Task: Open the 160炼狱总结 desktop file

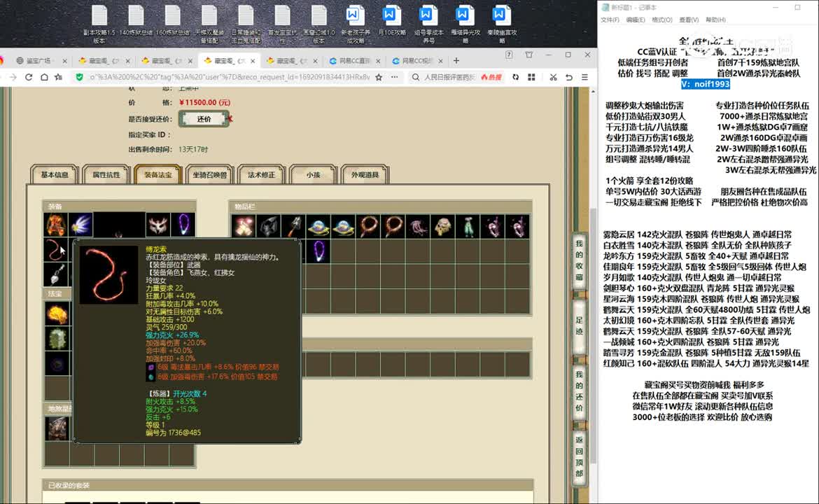Action: coord(172,21)
